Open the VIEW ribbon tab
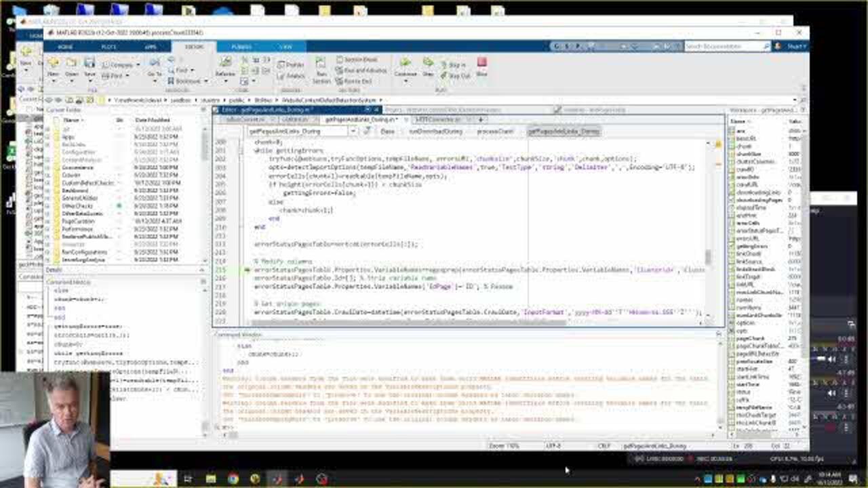Viewport: 868px width, 488px height. tap(285, 47)
